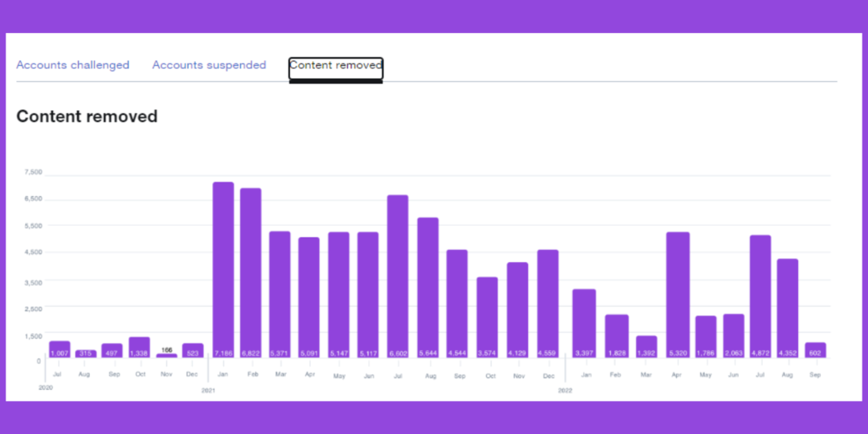
Task: Click the August 2022 bar showing 4,352
Action: point(788,308)
